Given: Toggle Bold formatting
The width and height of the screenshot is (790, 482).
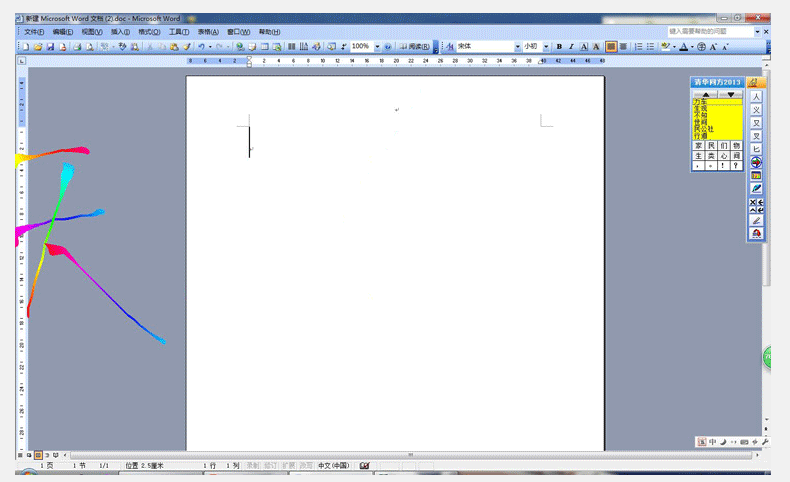Looking at the screenshot, I should click(x=559, y=47).
